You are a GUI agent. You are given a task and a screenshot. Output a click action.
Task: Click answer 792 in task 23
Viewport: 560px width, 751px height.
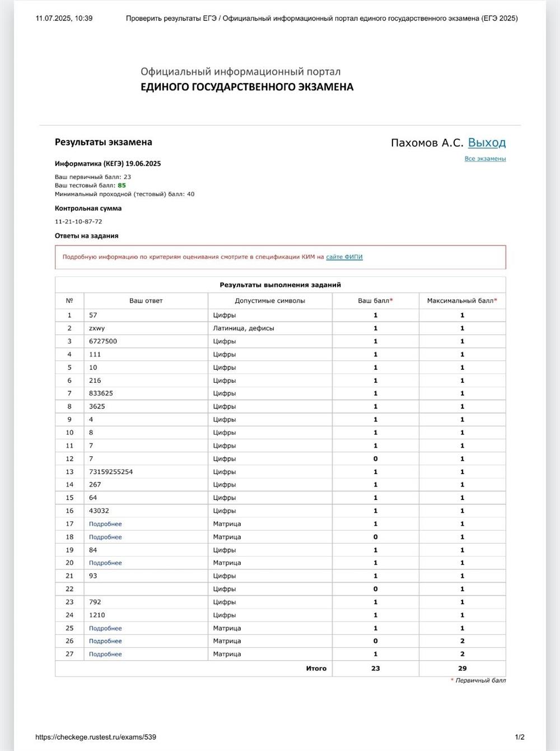pyautogui.click(x=95, y=602)
